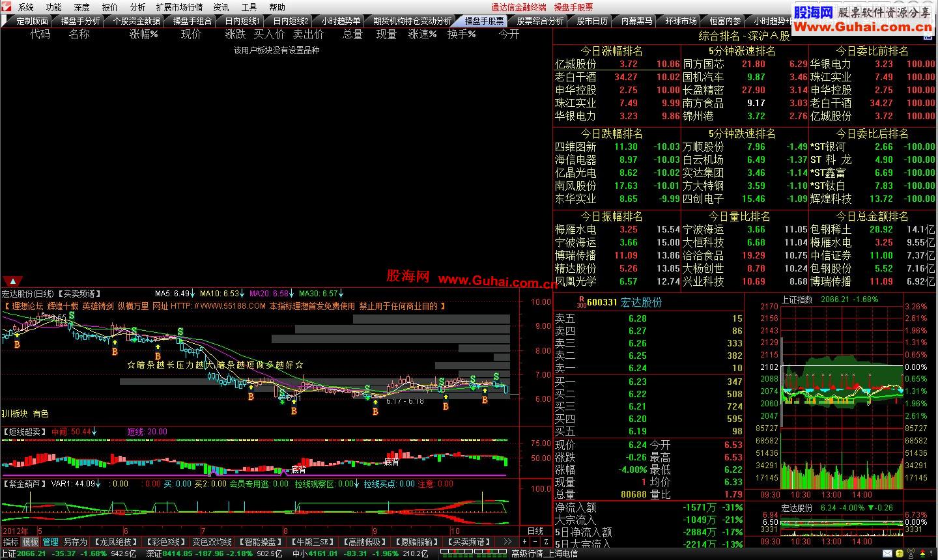Open the 帮助 menu
This screenshot has width=938, height=560.
click(277, 7)
